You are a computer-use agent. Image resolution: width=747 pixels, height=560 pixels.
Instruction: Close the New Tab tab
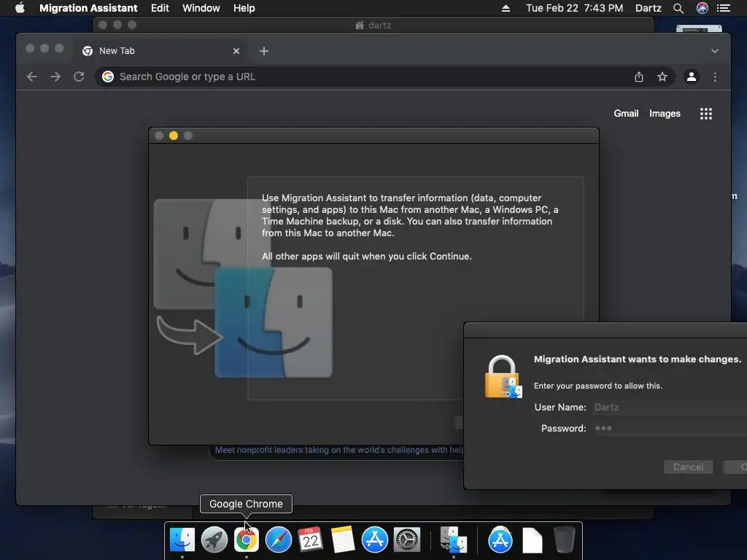236,51
